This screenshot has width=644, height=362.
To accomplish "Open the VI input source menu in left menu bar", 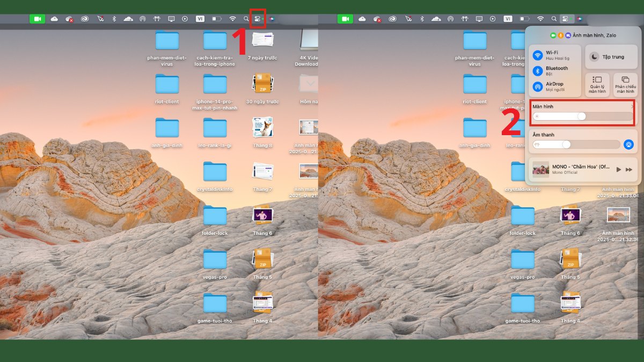I will pos(200,19).
